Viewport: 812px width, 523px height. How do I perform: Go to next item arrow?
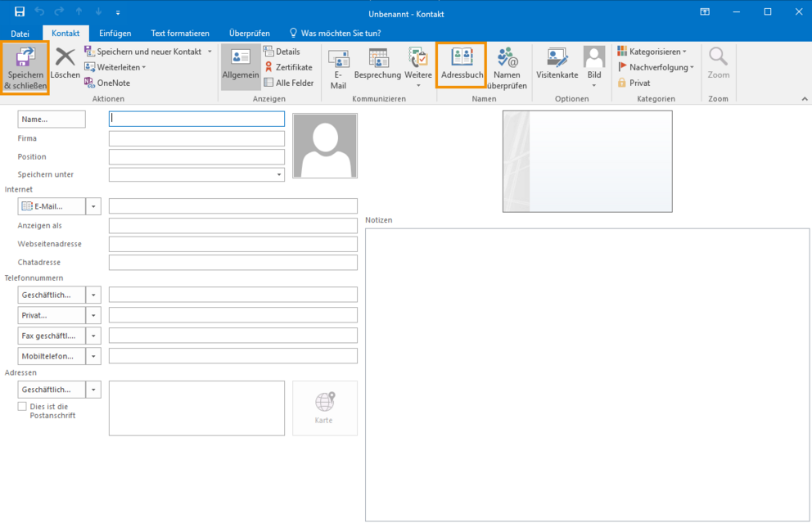[98, 12]
